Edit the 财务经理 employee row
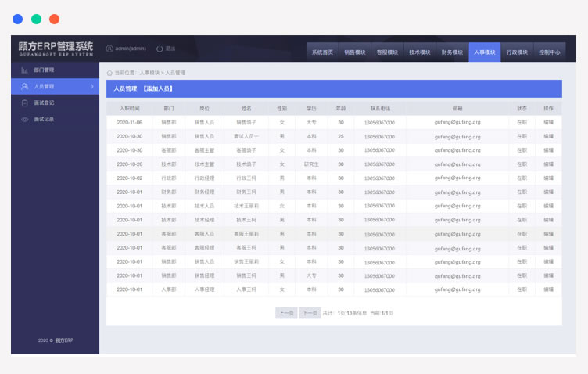The height and width of the screenshot is (374, 588). coord(548,192)
